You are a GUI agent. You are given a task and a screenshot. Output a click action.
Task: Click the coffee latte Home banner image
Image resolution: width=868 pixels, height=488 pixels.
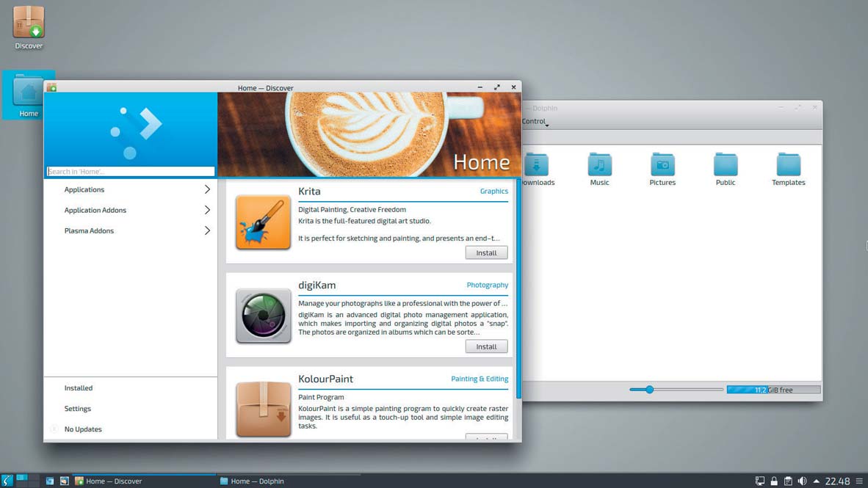coord(369,134)
